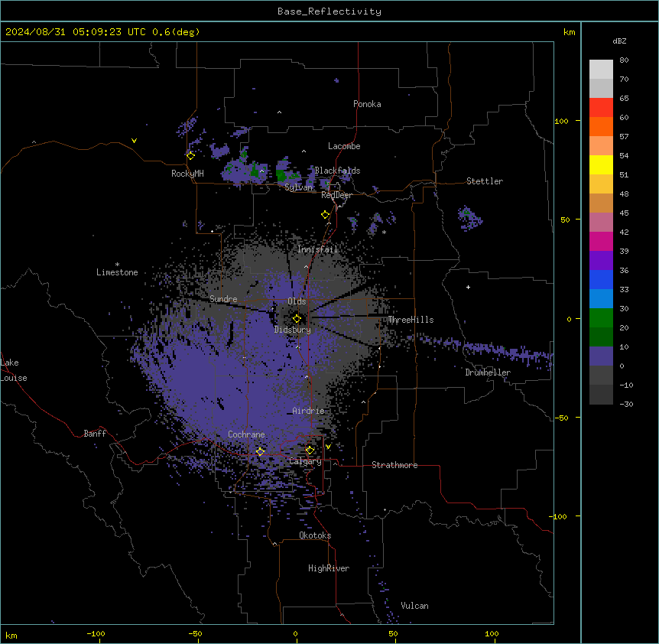
Task: Click the Limestone label
Action: 117,272
